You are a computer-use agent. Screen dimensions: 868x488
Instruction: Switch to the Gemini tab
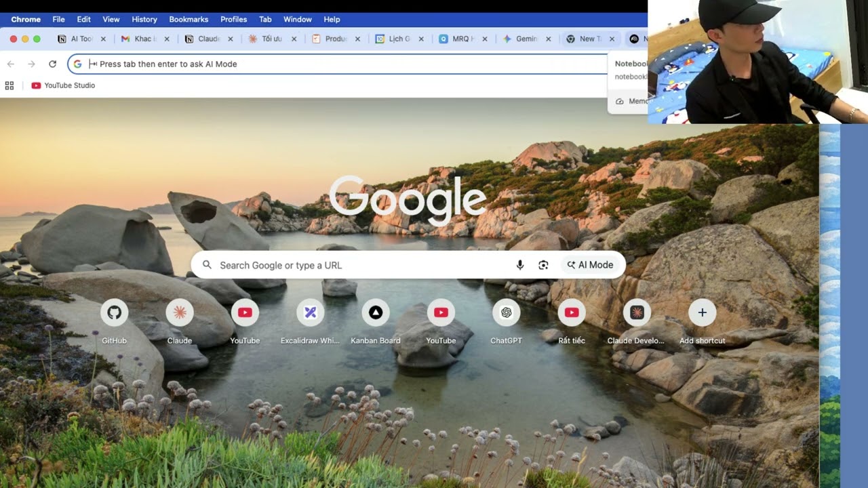526,39
